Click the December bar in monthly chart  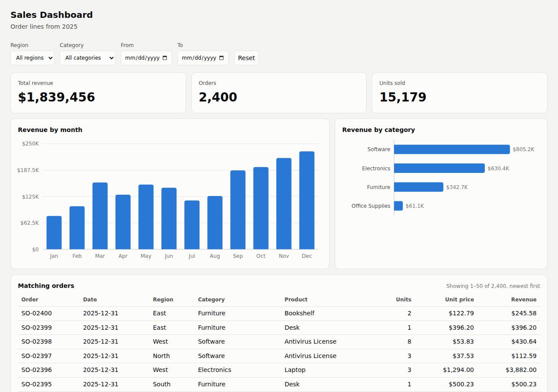point(307,200)
